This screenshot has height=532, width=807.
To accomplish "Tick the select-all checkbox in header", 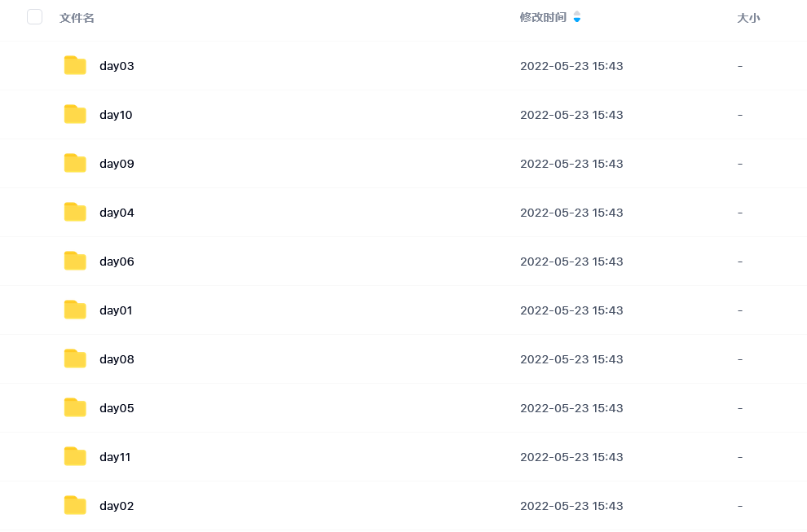I will [34, 17].
